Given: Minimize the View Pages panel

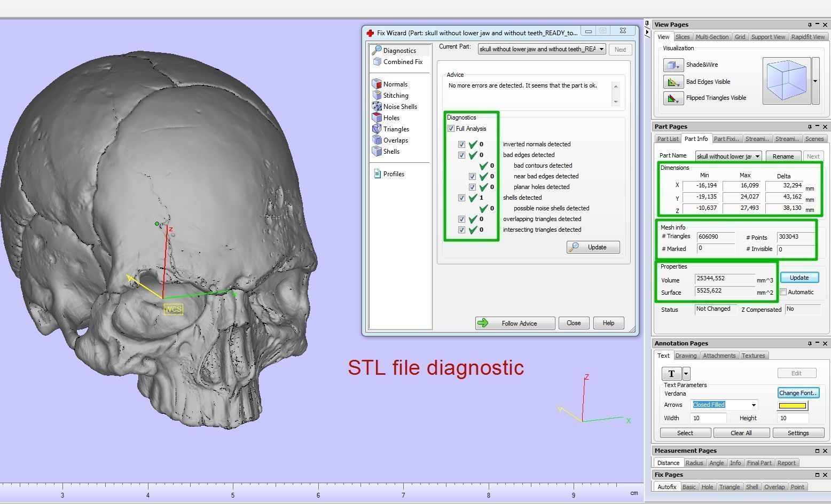Looking at the screenshot, I should [x=817, y=25].
